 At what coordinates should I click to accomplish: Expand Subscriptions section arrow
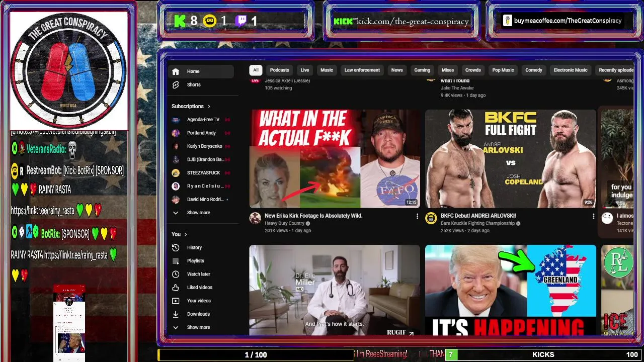coord(209,107)
